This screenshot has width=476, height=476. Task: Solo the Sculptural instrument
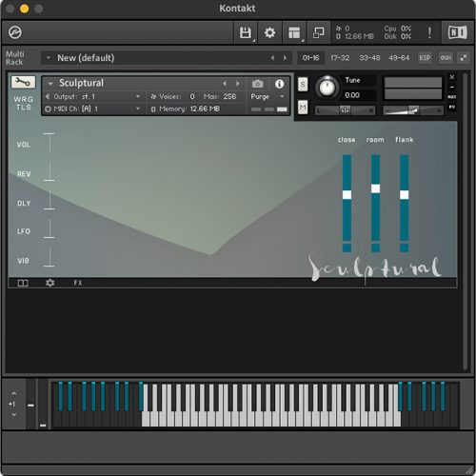[x=303, y=84]
